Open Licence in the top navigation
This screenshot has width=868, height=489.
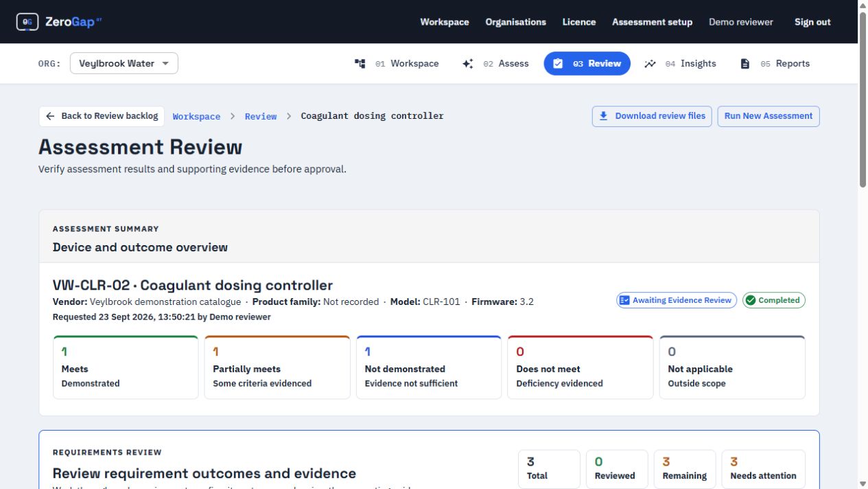(579, 22)
